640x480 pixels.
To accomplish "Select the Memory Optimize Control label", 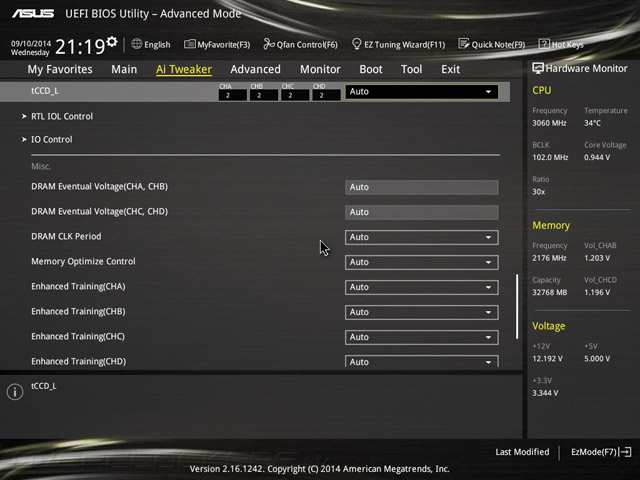I will [83, 262].
